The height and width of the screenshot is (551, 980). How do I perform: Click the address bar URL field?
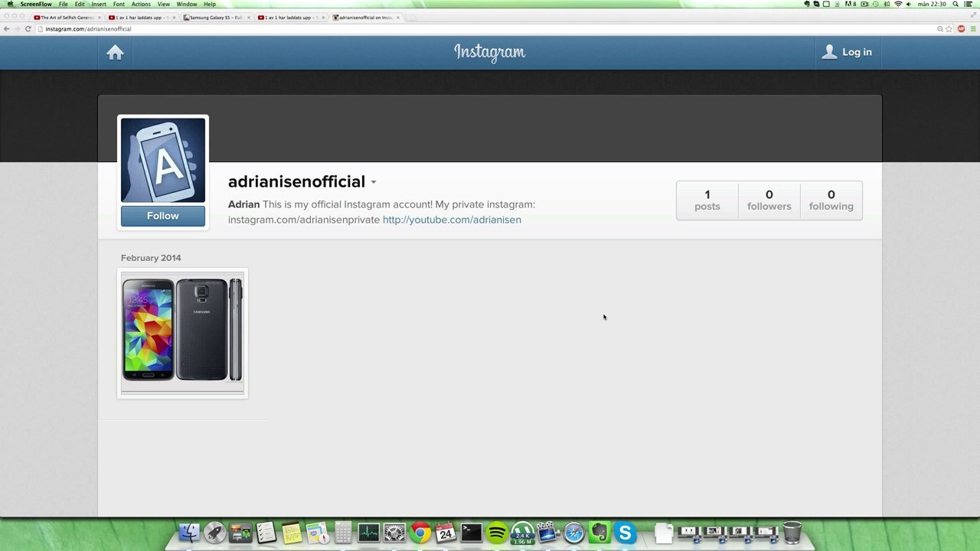pyautogui.click(x=490, y=29)
